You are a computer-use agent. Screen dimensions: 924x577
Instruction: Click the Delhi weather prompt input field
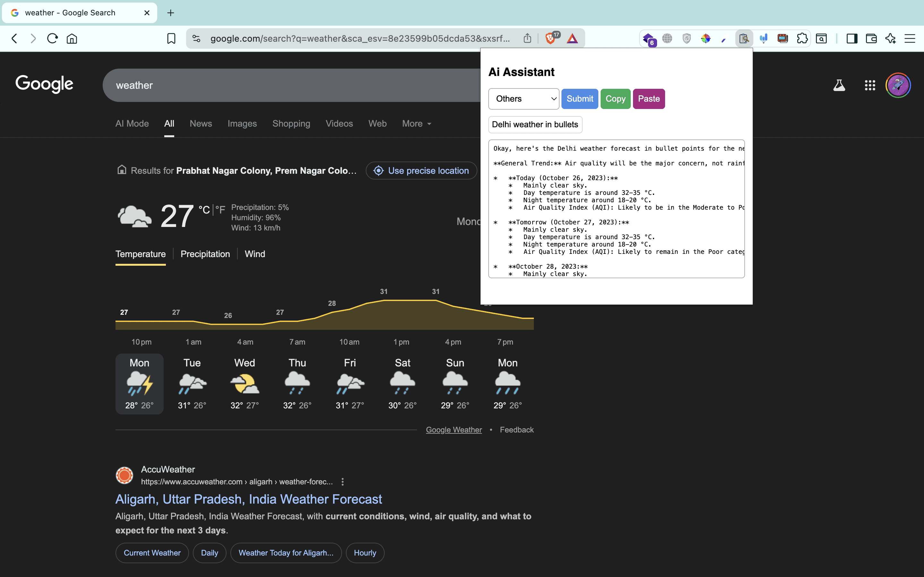pos(535,125)
